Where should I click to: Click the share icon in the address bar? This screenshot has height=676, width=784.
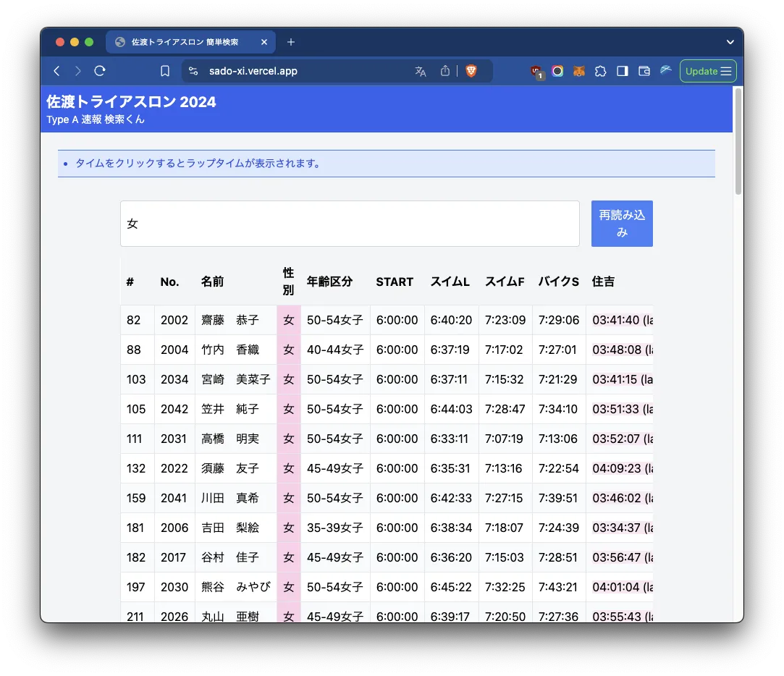tap(445, 71)
